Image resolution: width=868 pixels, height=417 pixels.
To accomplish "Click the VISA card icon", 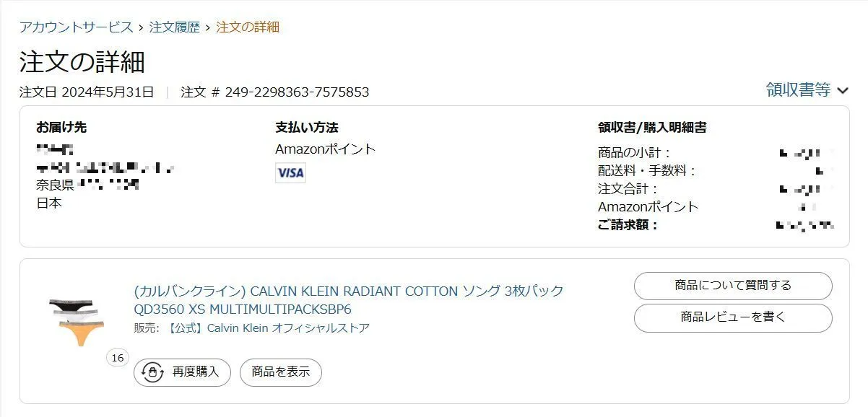I will point(290,172).
